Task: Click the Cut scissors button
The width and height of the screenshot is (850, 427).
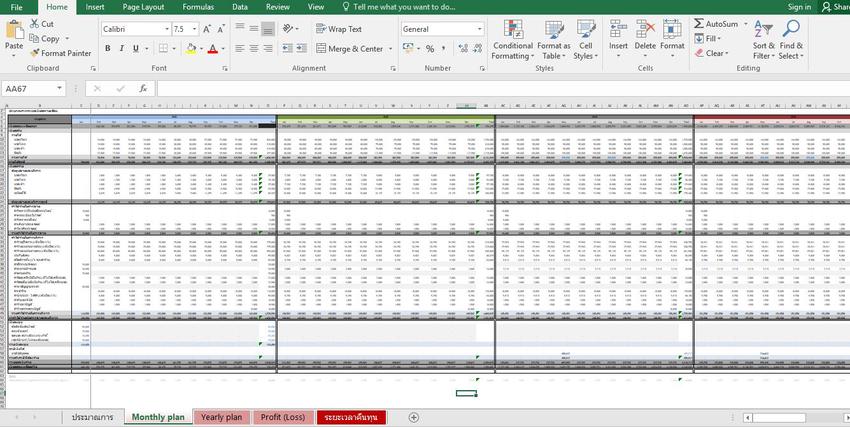Action: tap(41, 24)
